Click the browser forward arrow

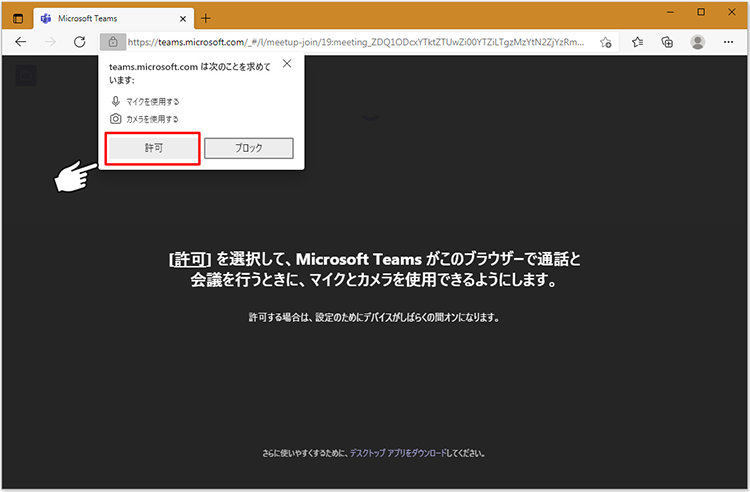(x=50, y=42)
